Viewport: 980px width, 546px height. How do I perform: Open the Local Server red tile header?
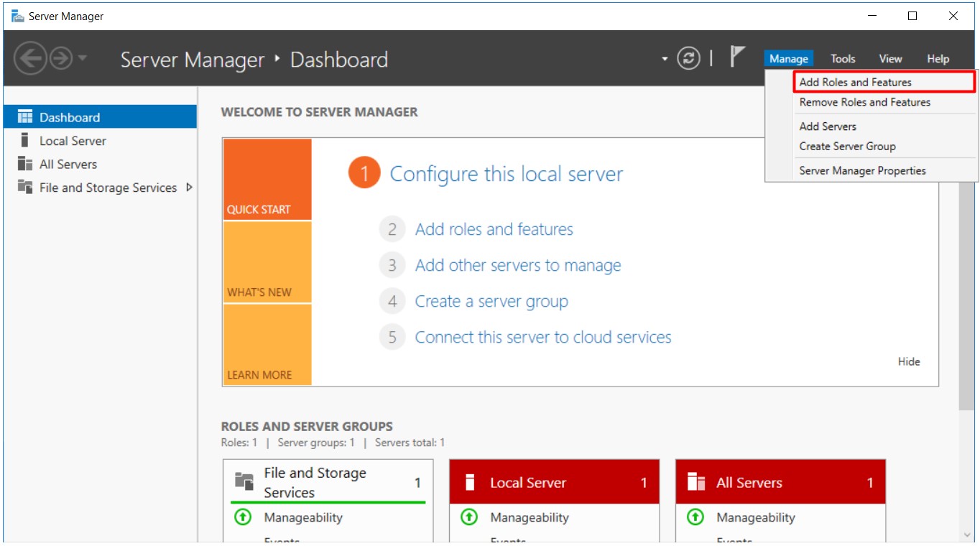[555, 482]
